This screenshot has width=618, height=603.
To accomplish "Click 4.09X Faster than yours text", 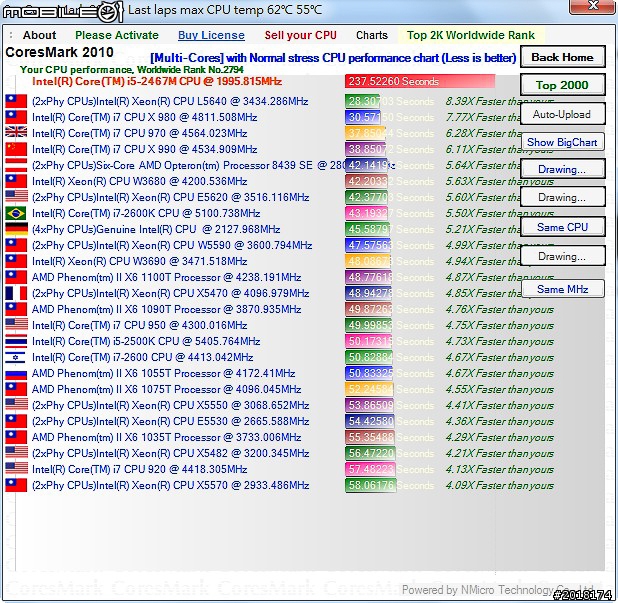I will click(499, 486).
